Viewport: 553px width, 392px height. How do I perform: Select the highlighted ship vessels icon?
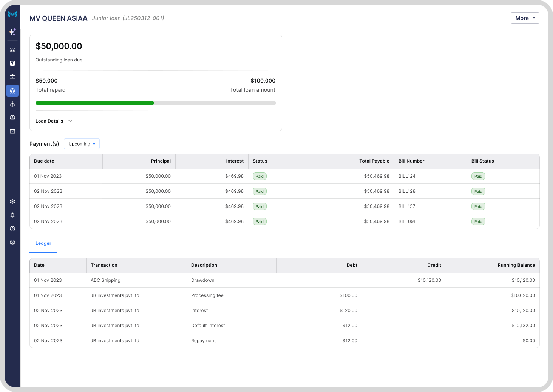(x=12, y=90)
